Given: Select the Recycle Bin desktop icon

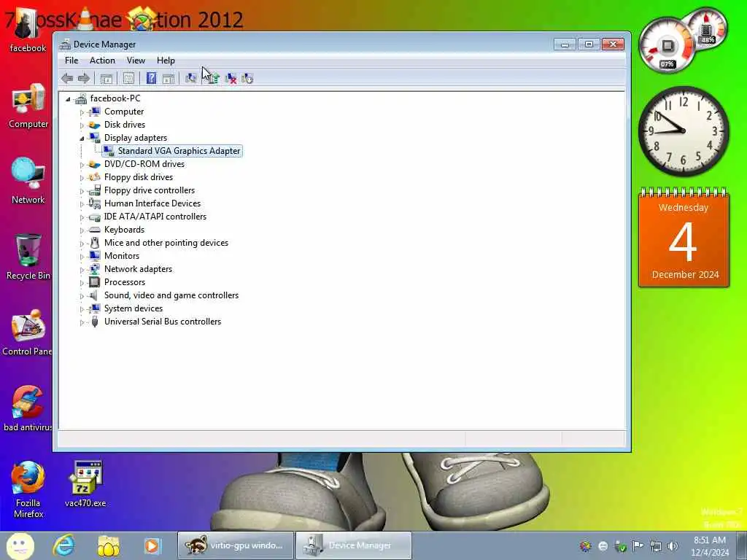Looking at the screenshot, I should (x=28, y=257).
